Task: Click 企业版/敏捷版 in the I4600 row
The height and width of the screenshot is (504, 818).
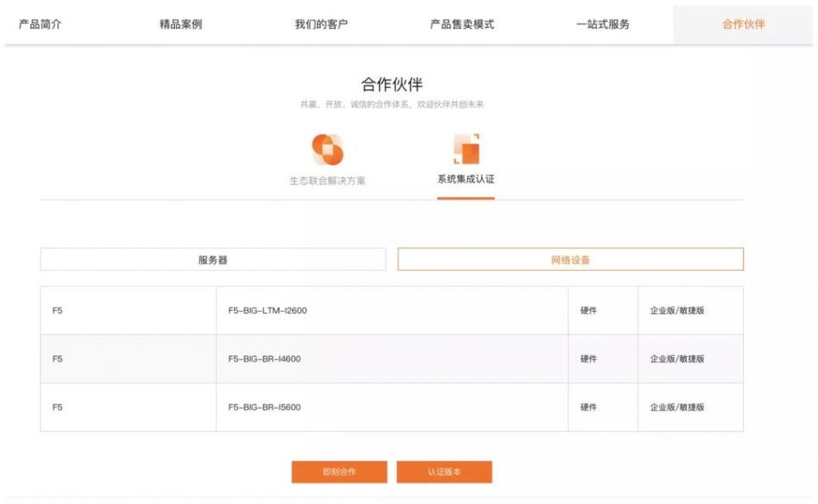Action: click(x=691, y=359)
